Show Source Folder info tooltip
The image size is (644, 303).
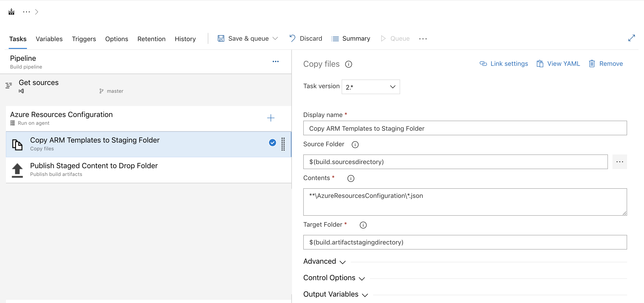click(355, 145)
